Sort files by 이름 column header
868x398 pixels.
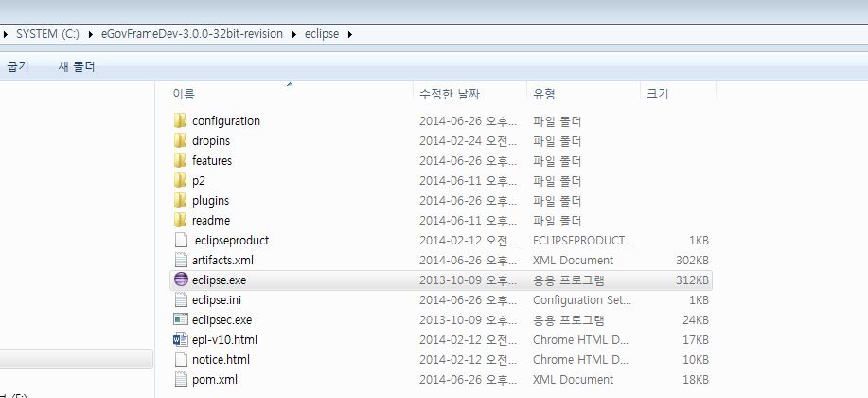185,94
